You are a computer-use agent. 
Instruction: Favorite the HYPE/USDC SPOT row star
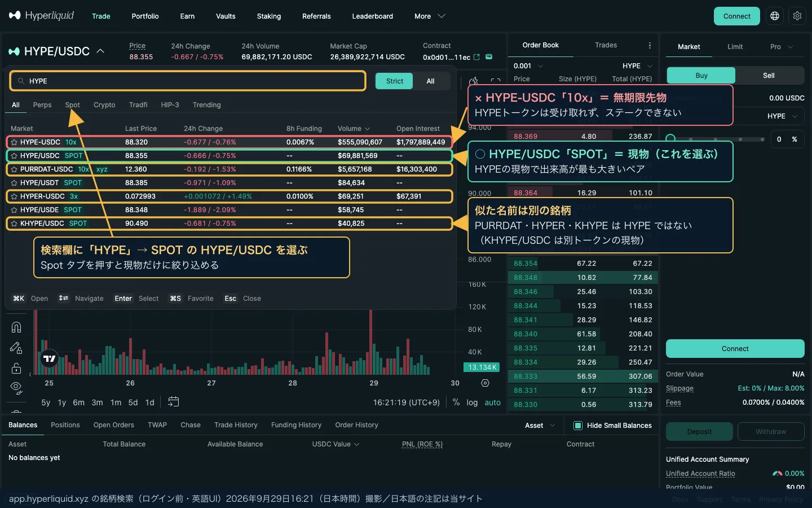(14, 156)
